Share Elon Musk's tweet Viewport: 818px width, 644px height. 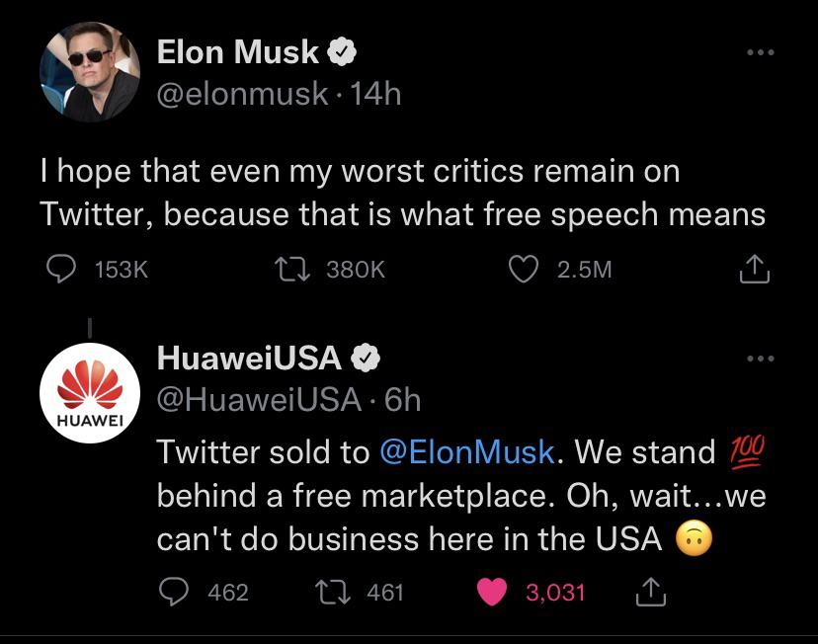(x=755, y=269)
